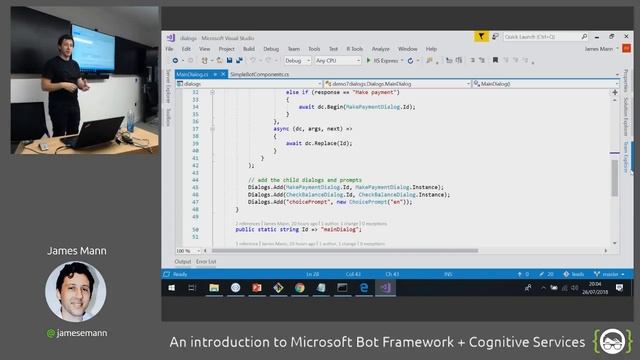Viewport: 640px width, 360px height.
Task: Close the MainDialog.cs tab
Action: click(223, 74)
